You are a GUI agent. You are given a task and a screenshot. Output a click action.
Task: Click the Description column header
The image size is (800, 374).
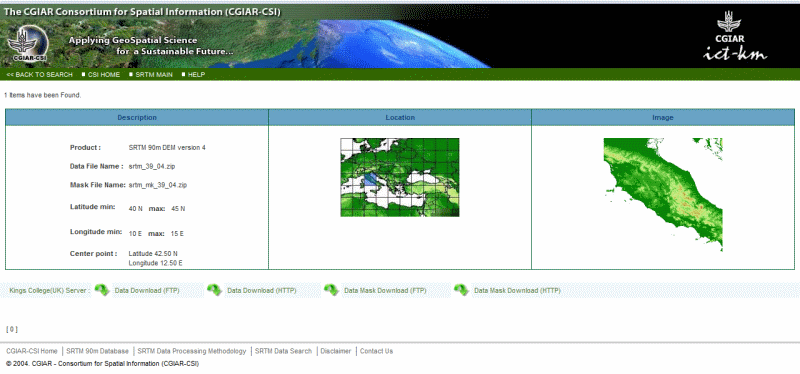click(137, 117)
